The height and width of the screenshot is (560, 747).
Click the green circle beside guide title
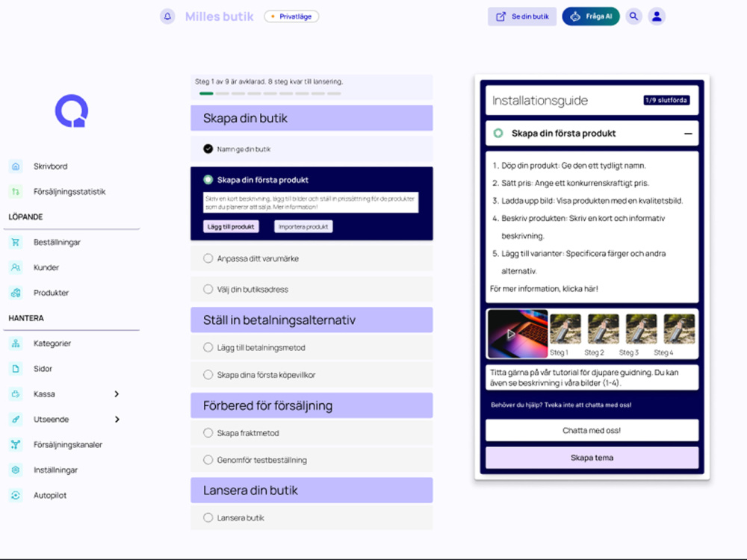[498, 134]
